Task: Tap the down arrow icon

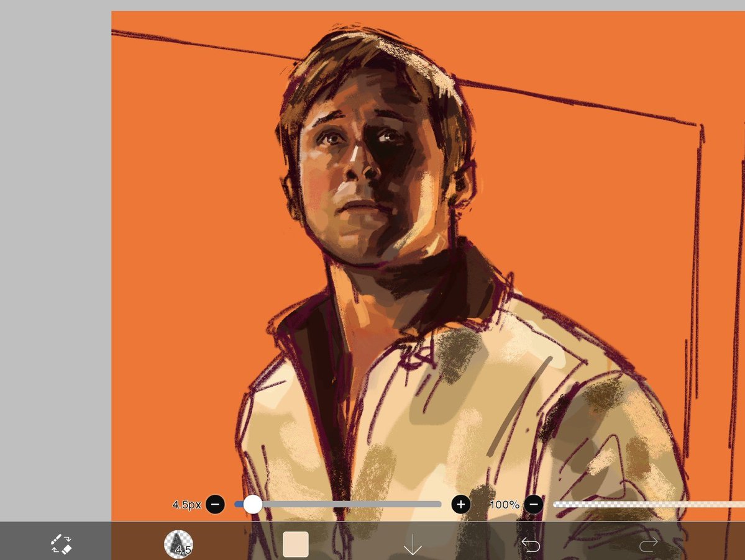Action: [x=413, y=544]
